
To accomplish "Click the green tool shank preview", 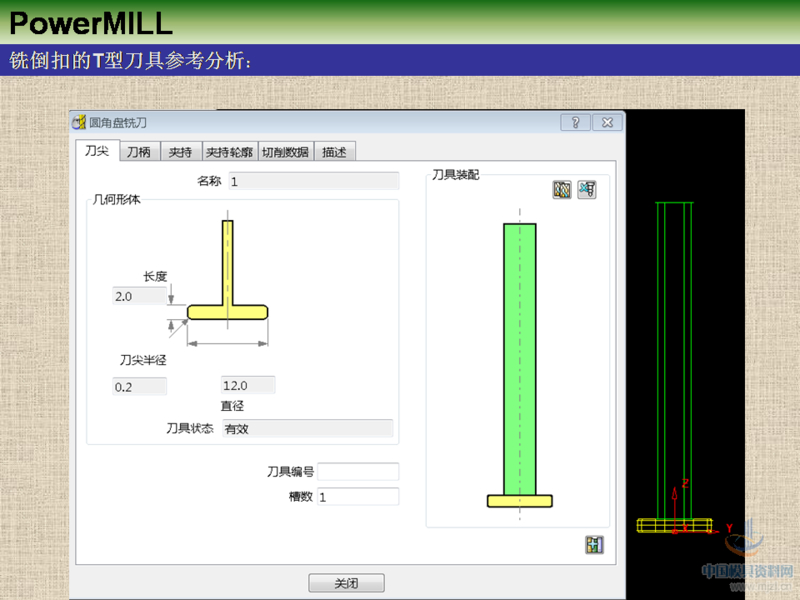I will [519, 358].
